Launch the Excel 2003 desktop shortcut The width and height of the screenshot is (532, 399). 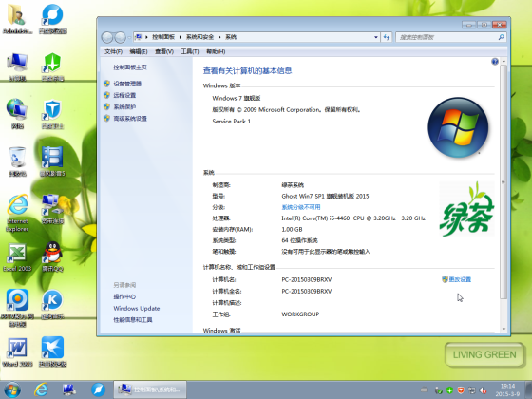[17, 257]
